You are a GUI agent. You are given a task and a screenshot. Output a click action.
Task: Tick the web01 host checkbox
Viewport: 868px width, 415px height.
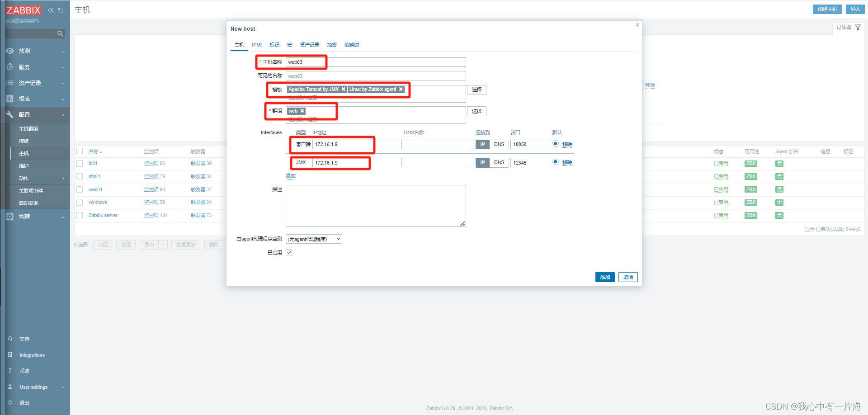coord(80,189)
